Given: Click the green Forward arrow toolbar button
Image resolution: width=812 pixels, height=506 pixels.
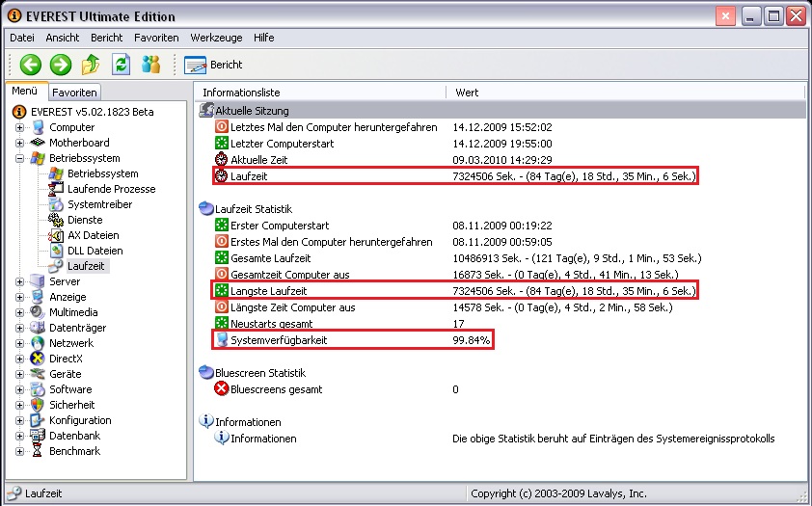Looking at the screenshot, I should (61, 65).
